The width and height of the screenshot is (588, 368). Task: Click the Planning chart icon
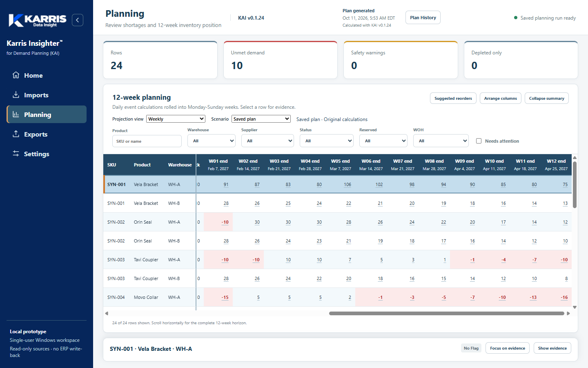click(x=16, y=114)
